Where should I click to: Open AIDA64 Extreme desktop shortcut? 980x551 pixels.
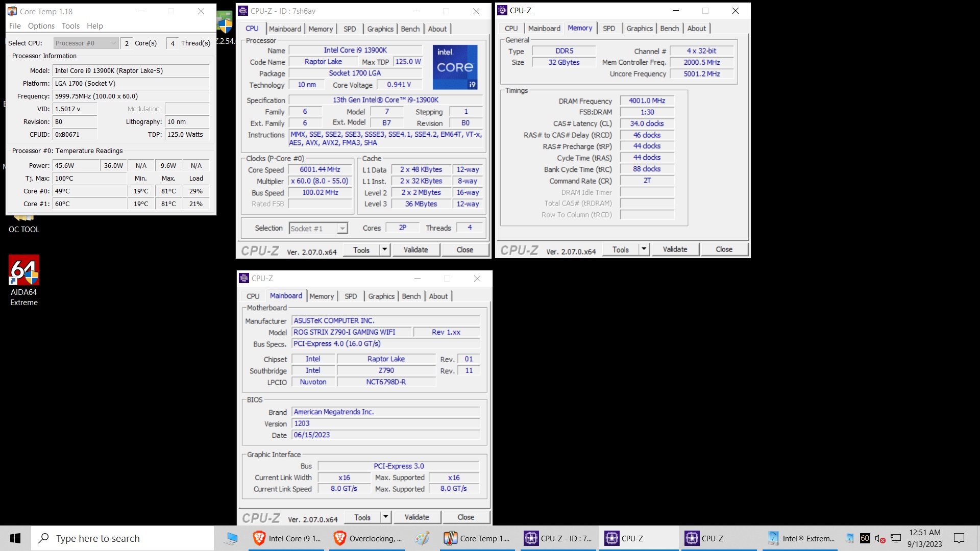point(24,281)
